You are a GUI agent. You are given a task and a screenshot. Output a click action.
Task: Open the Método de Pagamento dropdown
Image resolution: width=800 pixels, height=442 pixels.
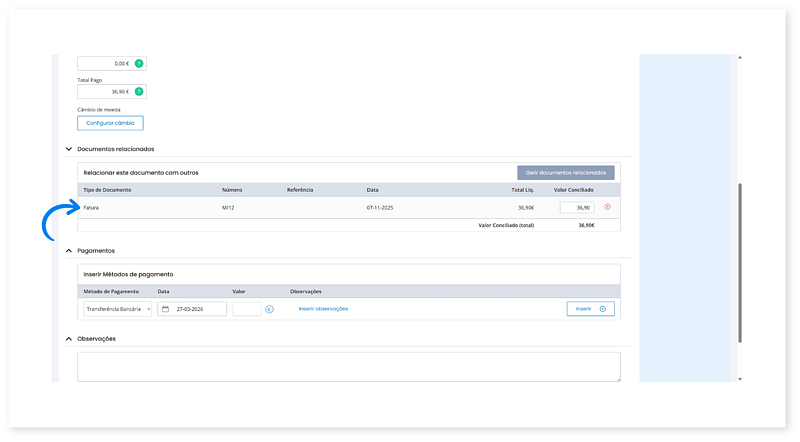pos(118,309)
